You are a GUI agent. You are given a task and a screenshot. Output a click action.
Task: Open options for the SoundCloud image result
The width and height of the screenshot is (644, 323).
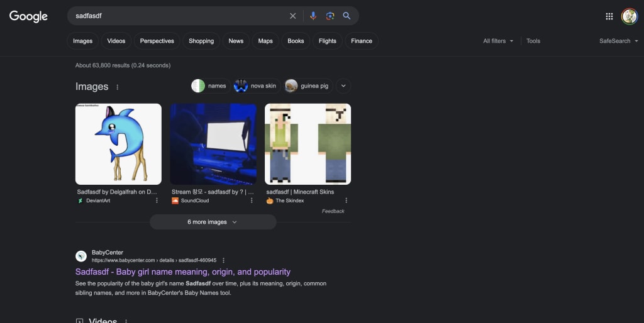252,200
